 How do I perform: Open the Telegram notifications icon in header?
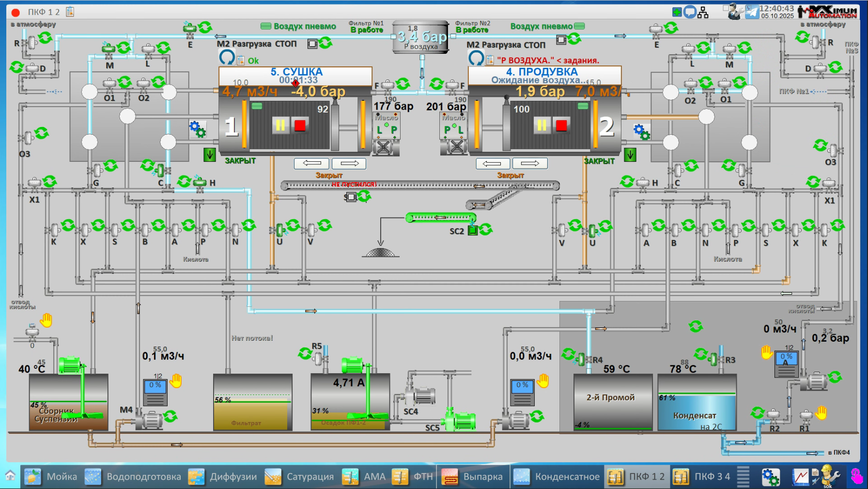tap(752, 12)
